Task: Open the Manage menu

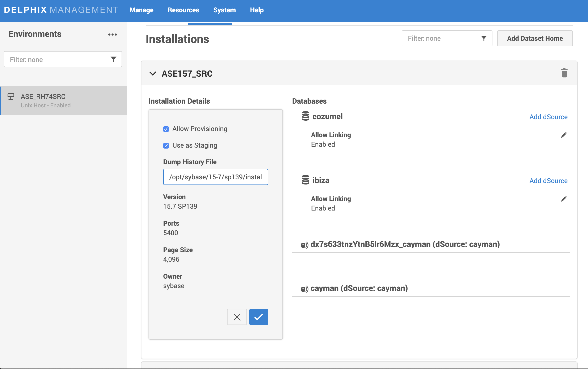Action: coord(141,10)
